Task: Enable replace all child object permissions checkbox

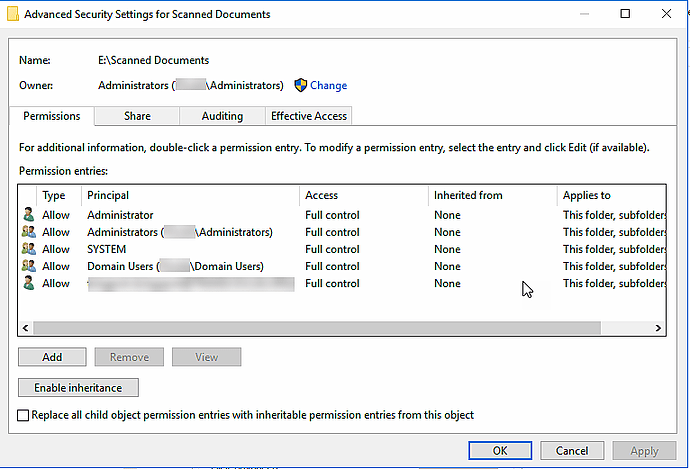Action: coord(24,415)
